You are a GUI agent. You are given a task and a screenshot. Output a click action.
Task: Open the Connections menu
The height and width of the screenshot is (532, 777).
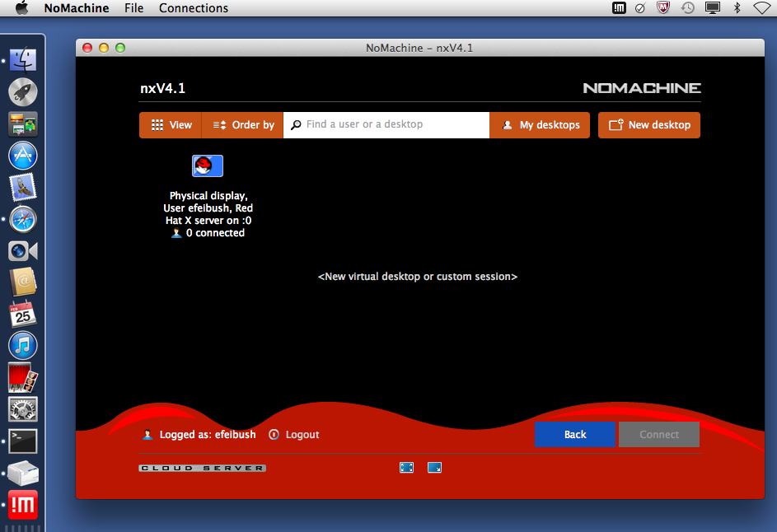point(194,8)
